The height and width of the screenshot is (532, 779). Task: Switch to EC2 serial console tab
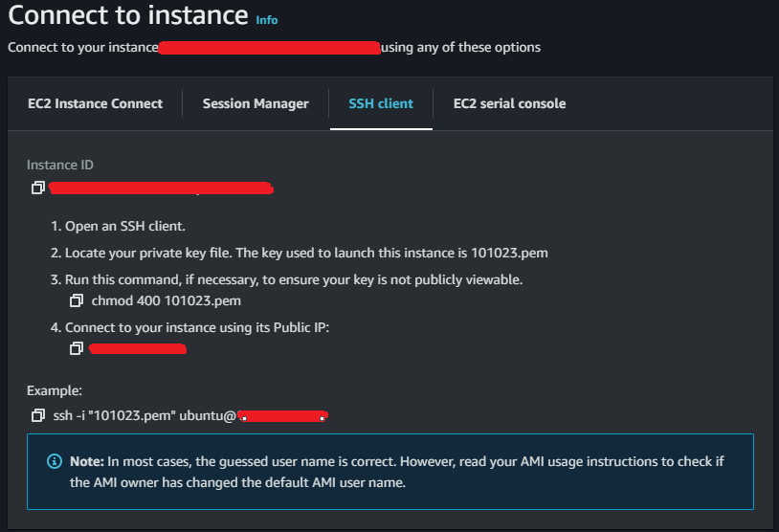click(x=509, y=103)
